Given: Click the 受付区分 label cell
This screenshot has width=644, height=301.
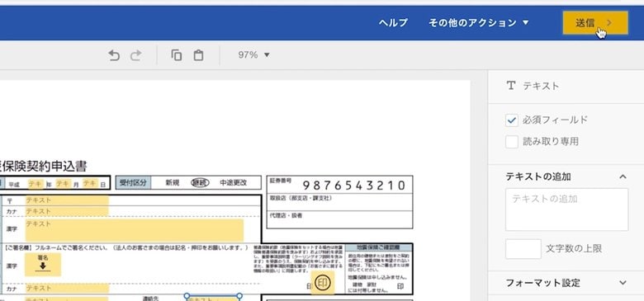Looking at the screenshot, I should click(133, 183).
